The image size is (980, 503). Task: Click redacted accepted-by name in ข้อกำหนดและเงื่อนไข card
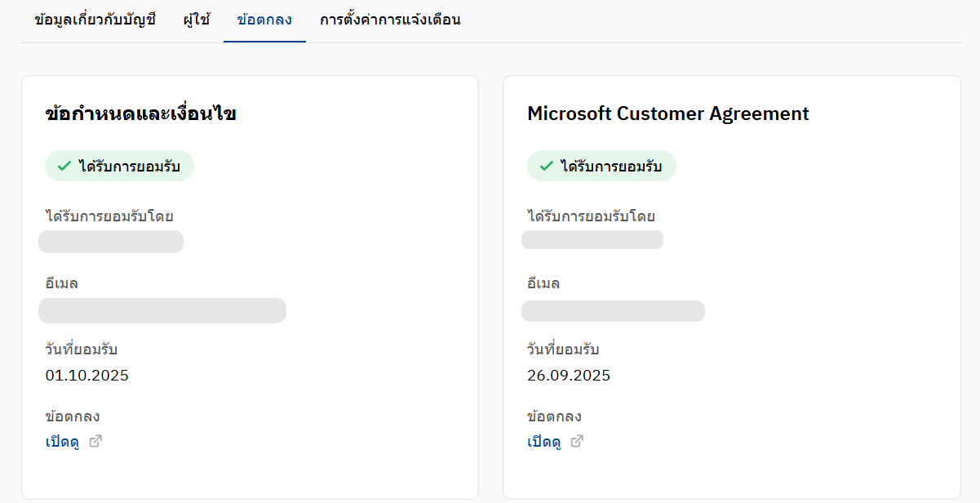[111, 242]
